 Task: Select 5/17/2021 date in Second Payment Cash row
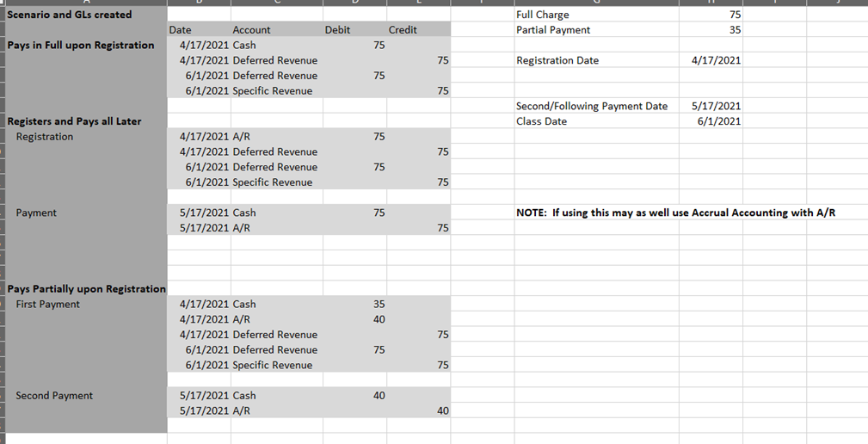pyautogui.click(x=199, y=395)
